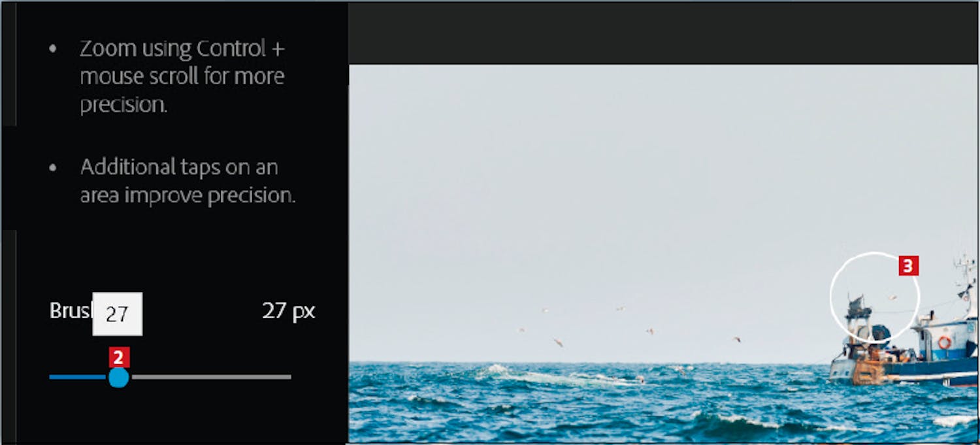
Task: Click the blue Brush size slider handle
Action: click(x=118, y=377)
